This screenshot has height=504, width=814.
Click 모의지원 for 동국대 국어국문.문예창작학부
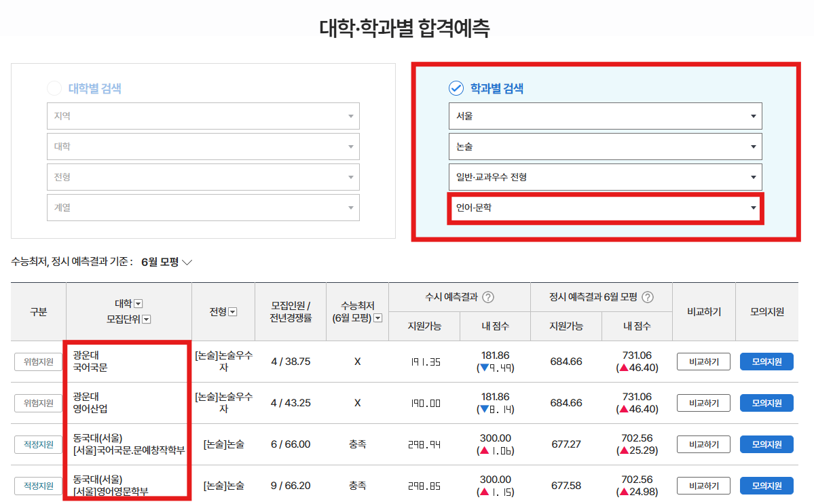click(766, 444)
